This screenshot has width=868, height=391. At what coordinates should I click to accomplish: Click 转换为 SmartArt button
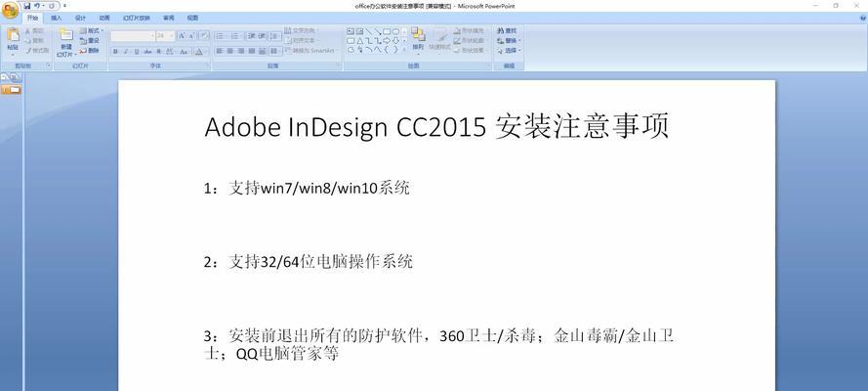coord(311,51)
